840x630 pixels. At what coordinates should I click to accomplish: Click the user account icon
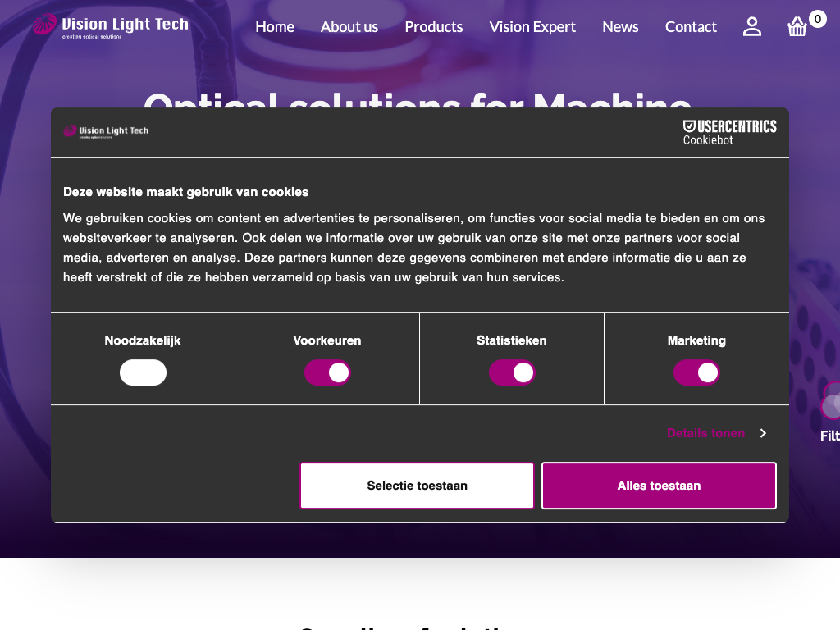pyautogui.click(x=751, y=27)
